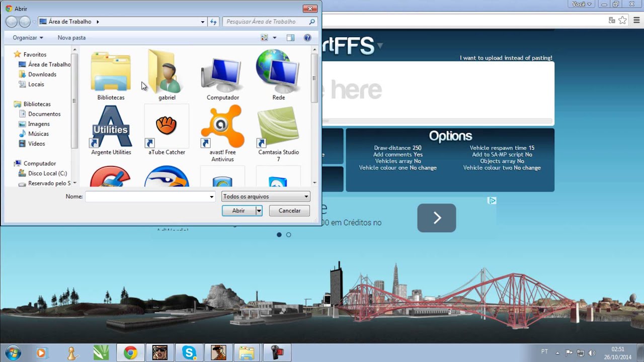Image resolution: width=644 pixels, height=362 pixels.
Task: Open Skype from taskbar
Action: [x=189, y=353]
